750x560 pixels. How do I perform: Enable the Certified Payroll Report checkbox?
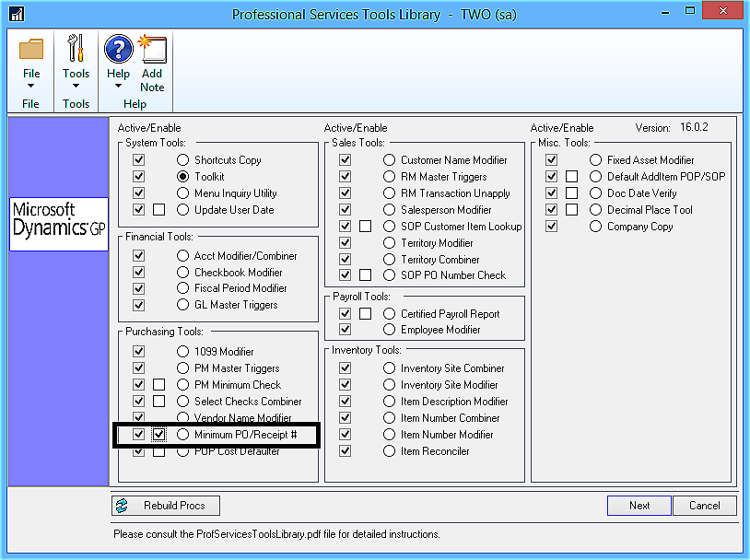click(345, 313)
